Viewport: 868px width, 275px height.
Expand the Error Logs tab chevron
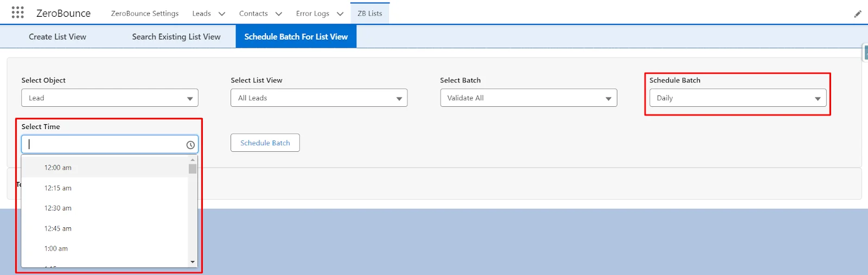coord(340,14)
